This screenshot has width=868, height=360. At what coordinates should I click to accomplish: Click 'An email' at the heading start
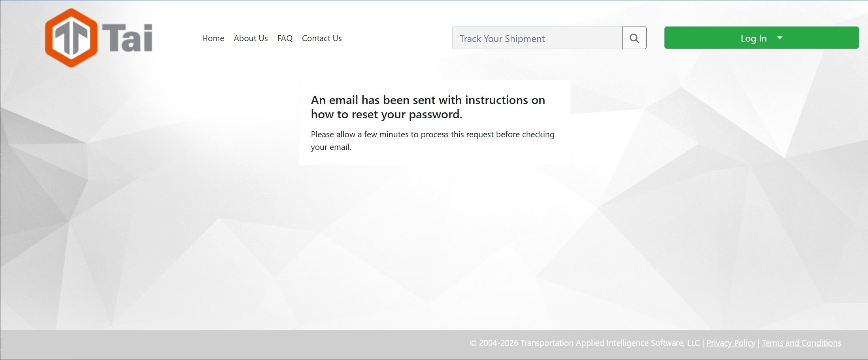[x=334, y=100]
